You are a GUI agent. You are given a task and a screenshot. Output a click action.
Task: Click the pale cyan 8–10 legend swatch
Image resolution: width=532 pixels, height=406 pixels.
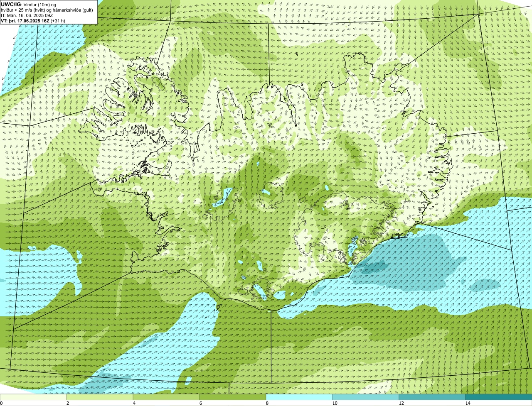click(x=299, y=397)
